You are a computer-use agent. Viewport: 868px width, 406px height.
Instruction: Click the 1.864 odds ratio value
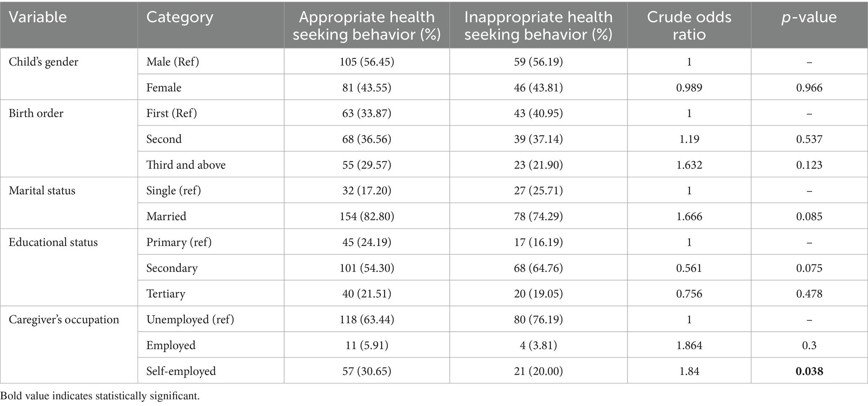point(689,346)
